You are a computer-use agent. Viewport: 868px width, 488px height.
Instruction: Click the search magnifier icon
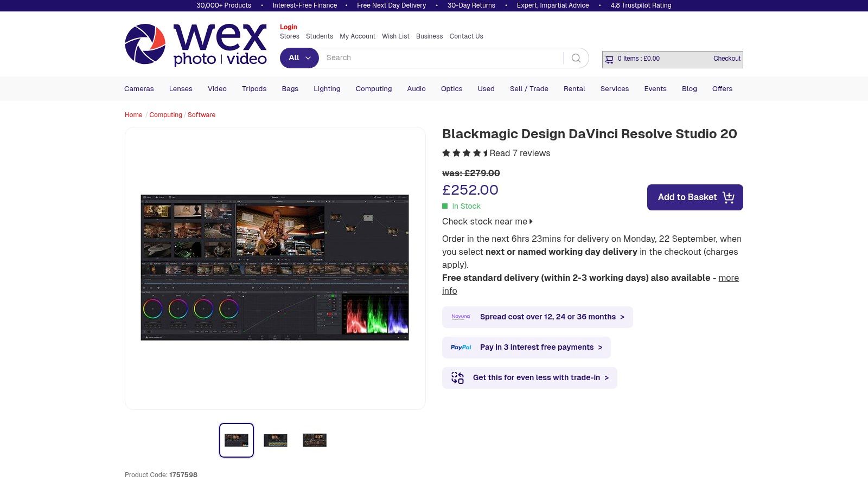[x=576, y=58]
